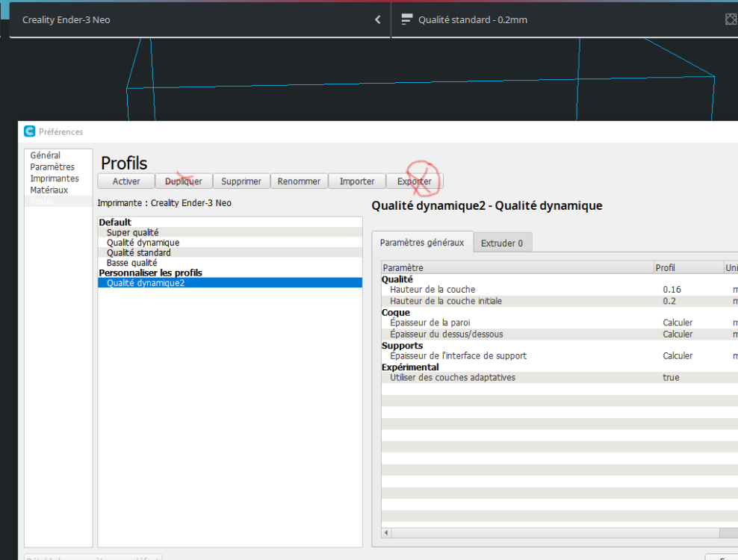The height and width of the screenshot is (560, 738).
Task: Open the Qualité standard - 0.2mm profile icon
Action: pyautogui.click(x=406, y=19)
